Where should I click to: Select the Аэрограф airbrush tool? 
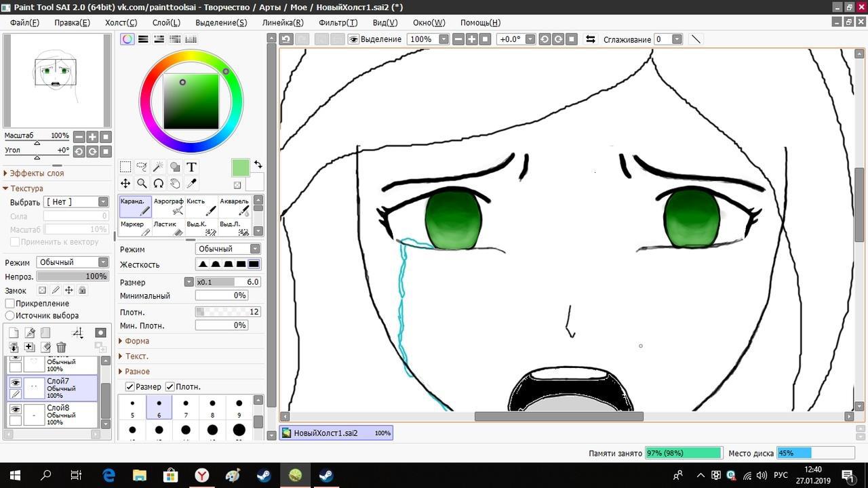point(168,206)
